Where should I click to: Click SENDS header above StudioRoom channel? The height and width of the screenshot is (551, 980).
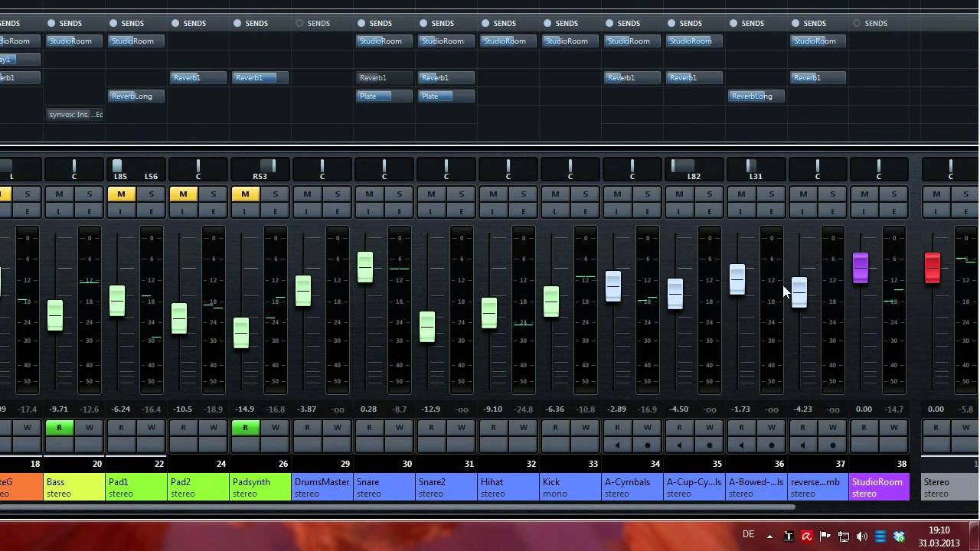click(x=877, y=23)
